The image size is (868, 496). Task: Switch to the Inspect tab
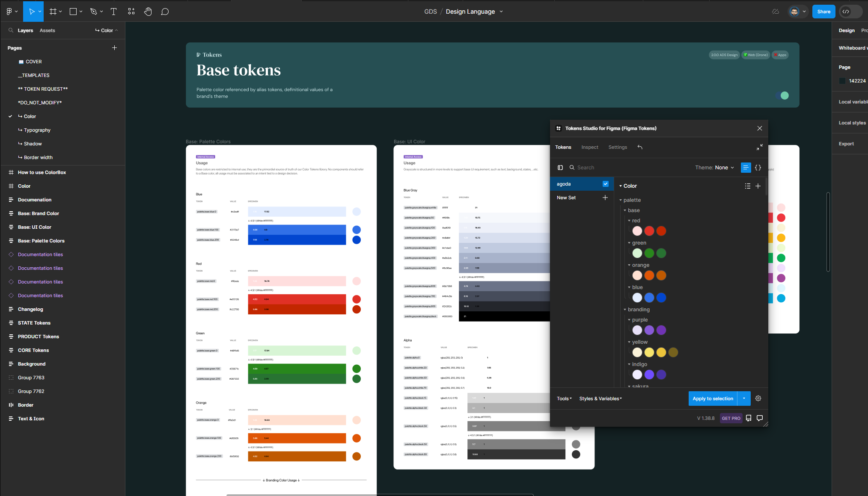589,147
